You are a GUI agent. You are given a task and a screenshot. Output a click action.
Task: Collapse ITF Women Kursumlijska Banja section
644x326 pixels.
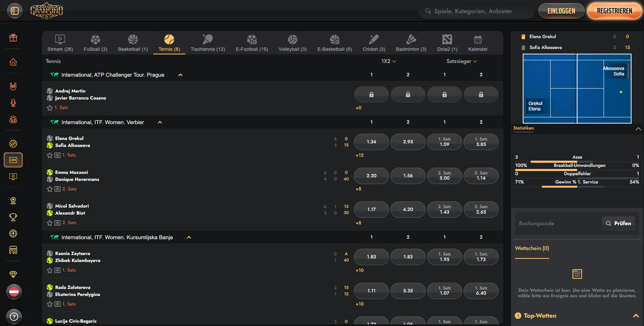click(189, 237)
